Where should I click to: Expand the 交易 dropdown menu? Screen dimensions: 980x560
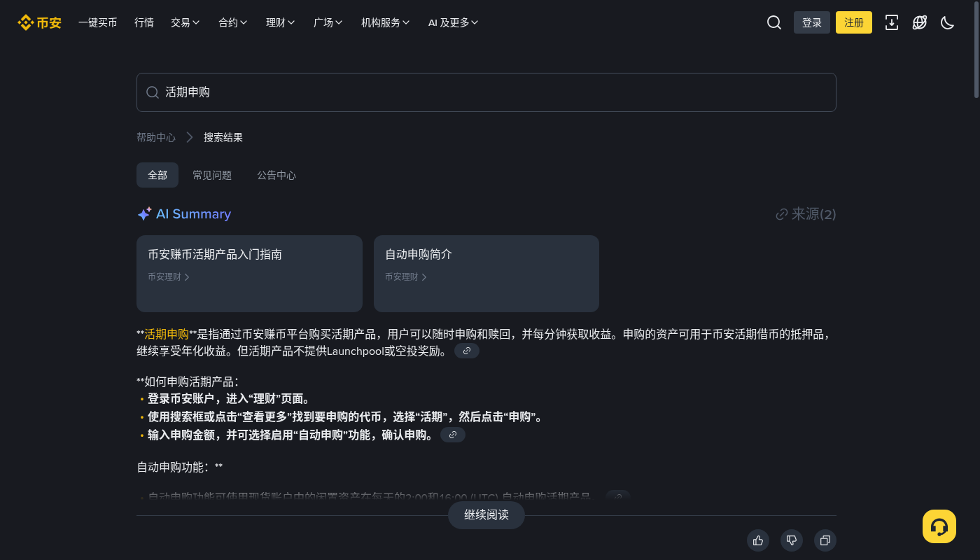point(185,22)
